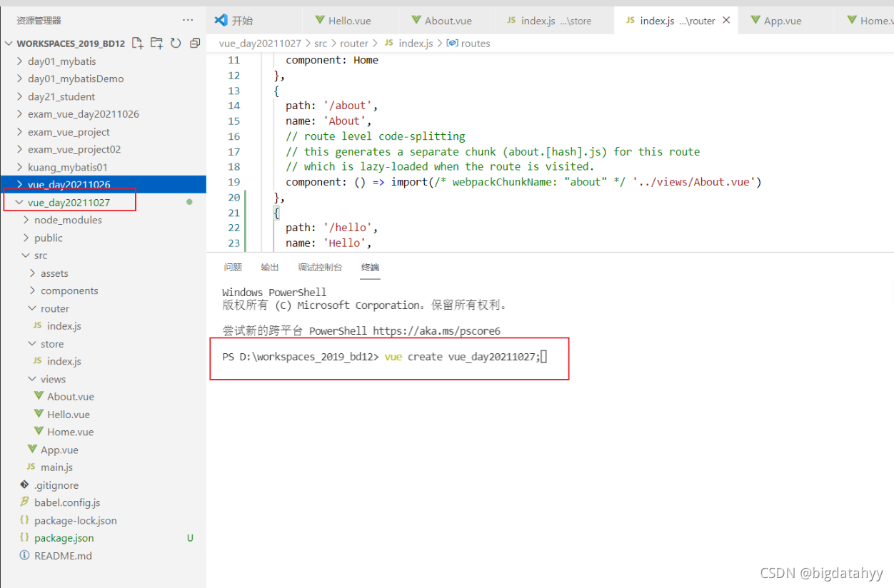
Task: Click in terminal after vue create command
Action: (543, 357)
